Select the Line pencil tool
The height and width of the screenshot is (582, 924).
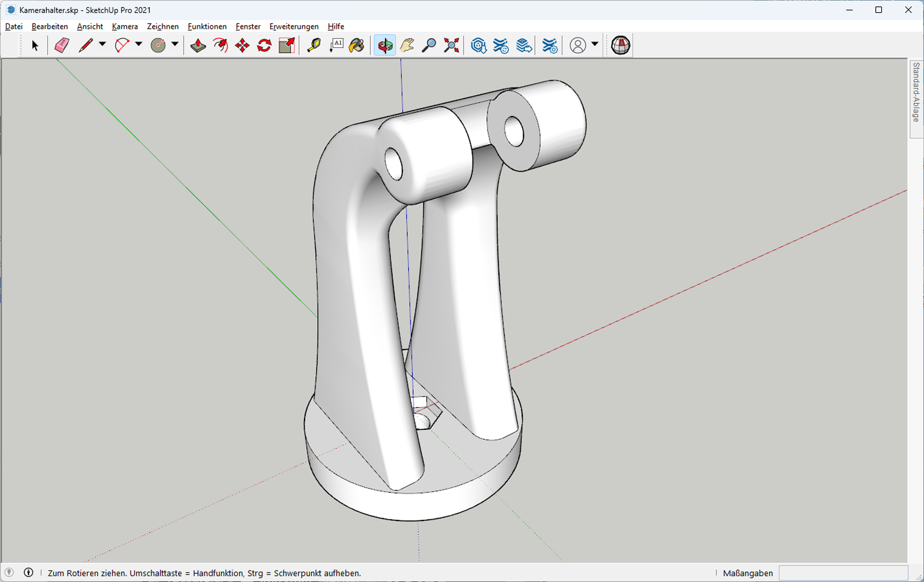click(x=86, y=46)
